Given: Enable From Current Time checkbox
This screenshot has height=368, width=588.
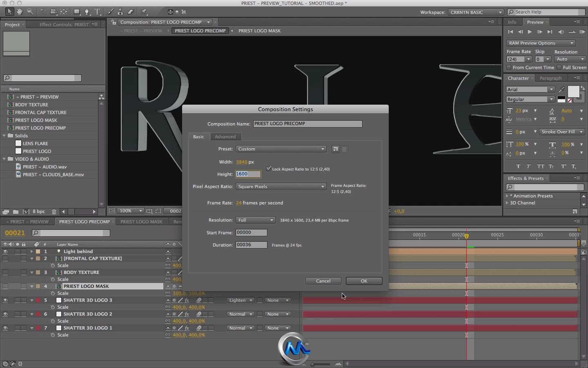Looking at the screenshot, I should pos(509,67).
